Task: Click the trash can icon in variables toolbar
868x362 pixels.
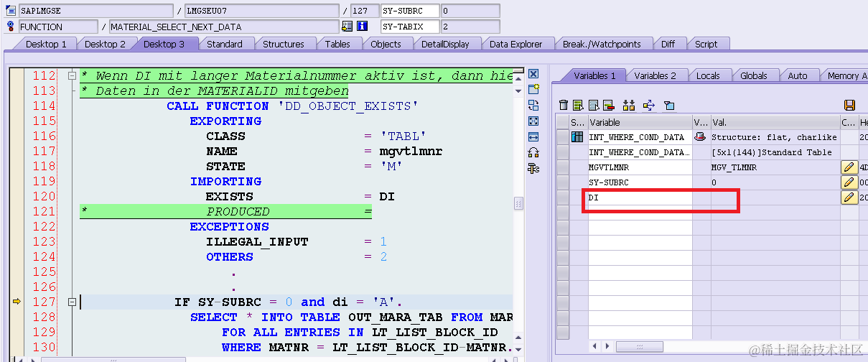Action: 564,106
